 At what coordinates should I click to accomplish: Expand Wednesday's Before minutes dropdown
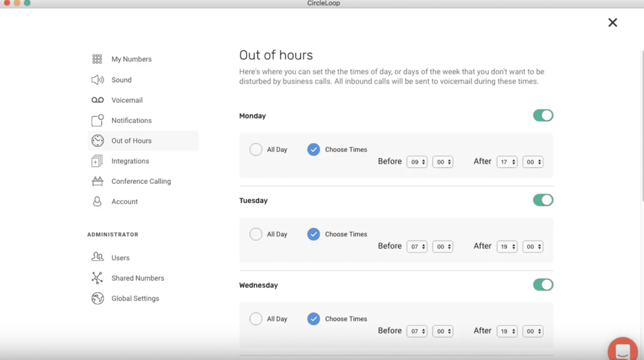(x=443, y=331)
